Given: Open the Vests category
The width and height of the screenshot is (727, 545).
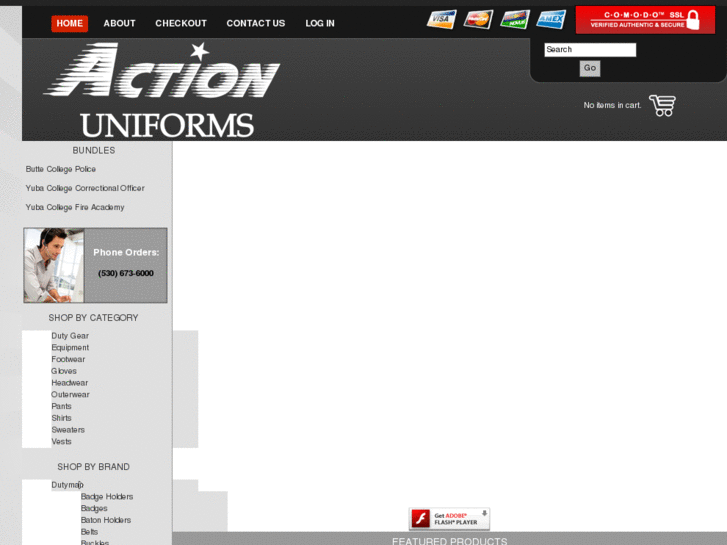Looking at the screenshot, I should point(61,442).
